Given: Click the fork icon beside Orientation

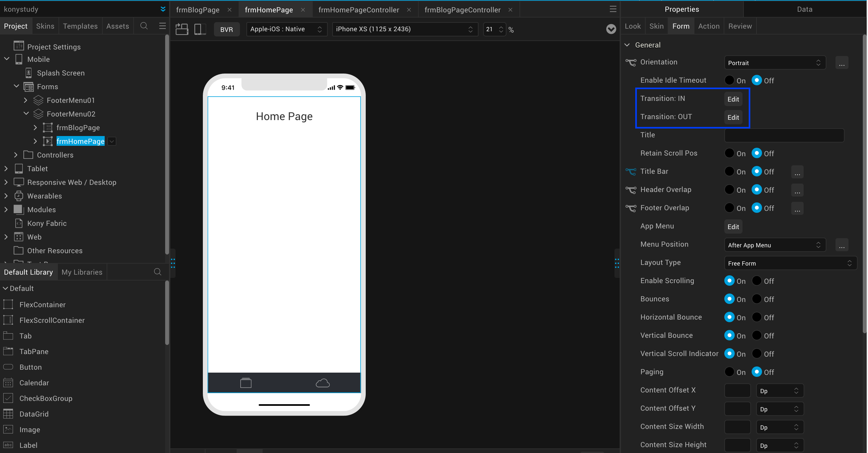Looking at the screenshot, I should 631,62.
